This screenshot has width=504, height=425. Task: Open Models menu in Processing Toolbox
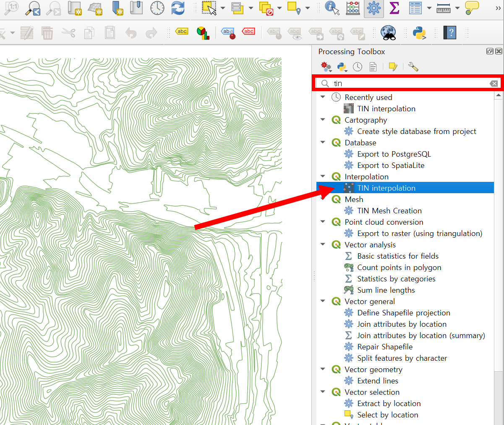point(326,67)
